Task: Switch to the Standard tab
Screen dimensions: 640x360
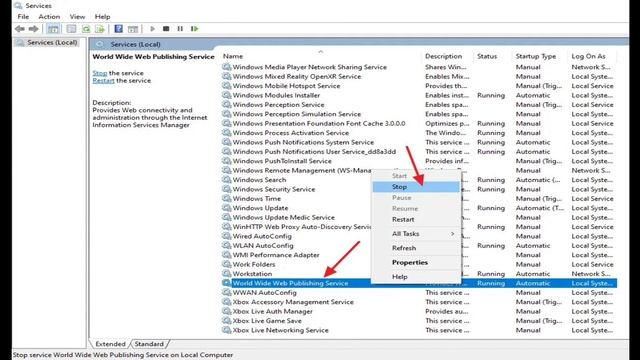Action: coord(149,344)
